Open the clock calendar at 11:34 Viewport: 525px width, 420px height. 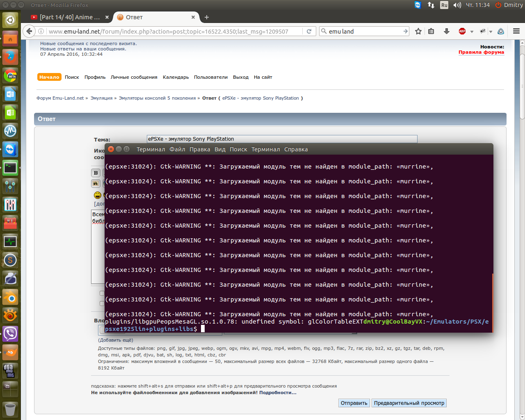click(x=477, y=5)
